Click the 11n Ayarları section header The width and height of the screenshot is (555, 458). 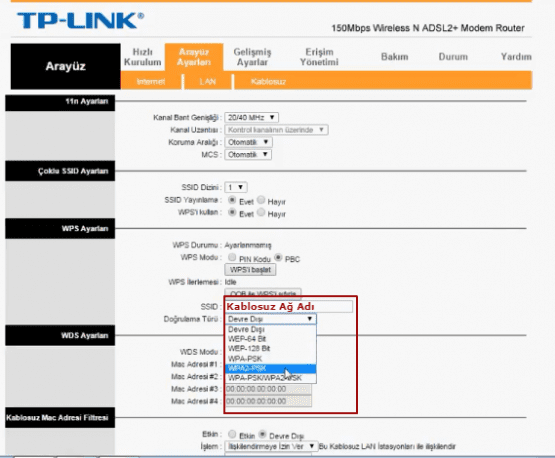coord(60,103)
